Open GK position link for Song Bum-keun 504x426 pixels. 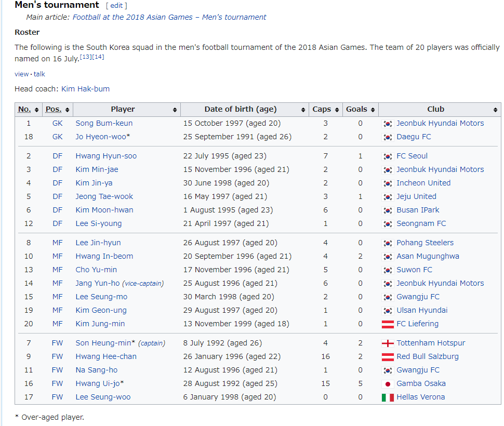click(x=58, y=123)
